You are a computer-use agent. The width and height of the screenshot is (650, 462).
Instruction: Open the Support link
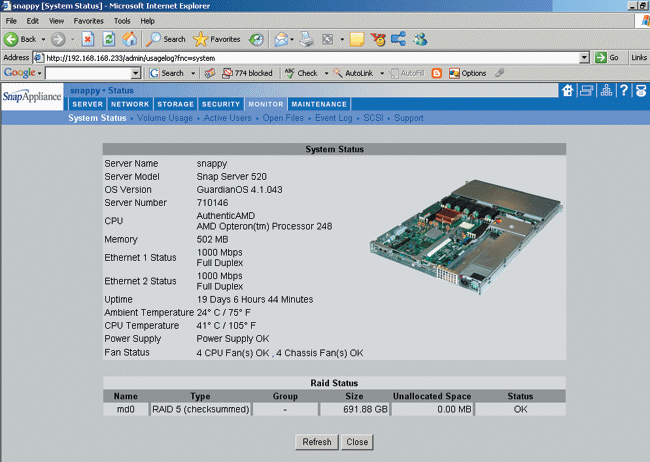click(x=409, y=118)
